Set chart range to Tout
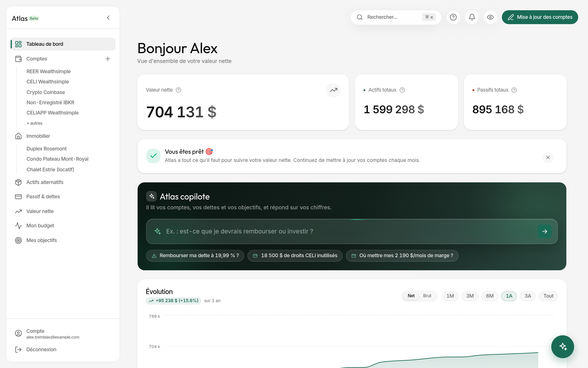Screen dimensions: 588x368 click(548, 296)
